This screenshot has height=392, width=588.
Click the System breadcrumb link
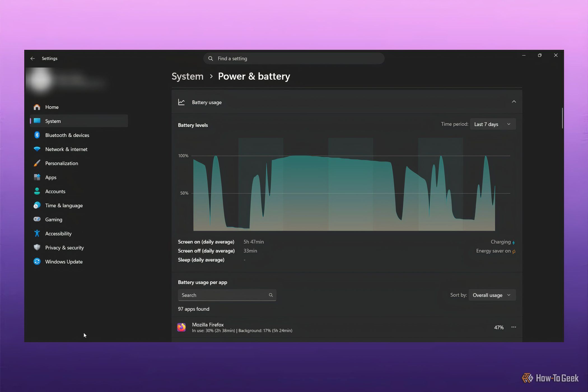(187, 76)
